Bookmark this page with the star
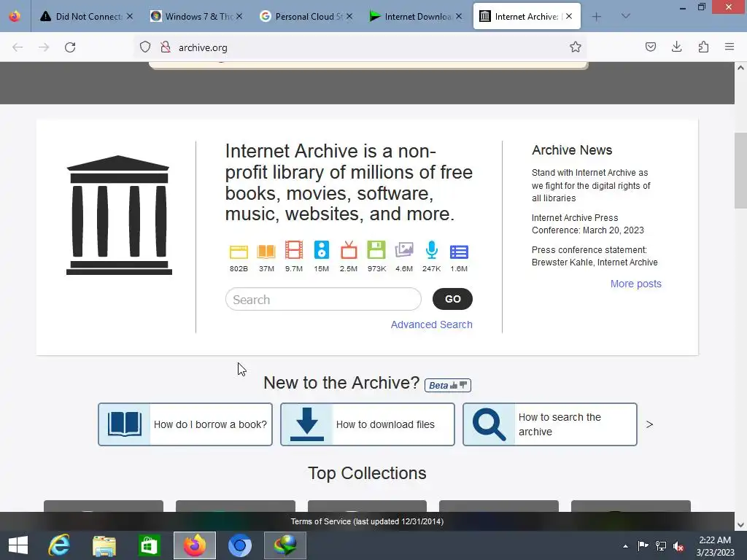Viewport: 747px width, 560px height. (576, 47)
